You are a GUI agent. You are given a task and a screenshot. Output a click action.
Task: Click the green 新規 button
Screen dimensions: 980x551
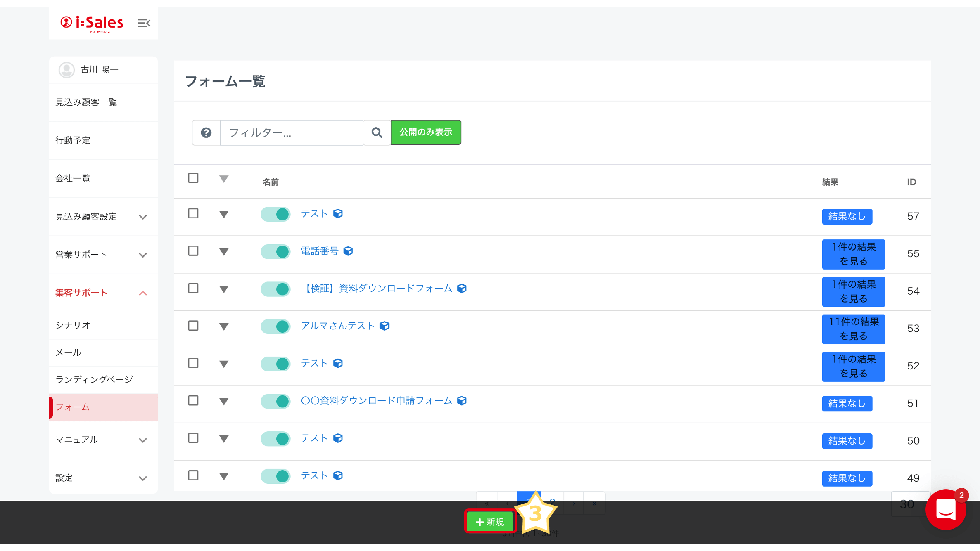[x=490, y=522]
